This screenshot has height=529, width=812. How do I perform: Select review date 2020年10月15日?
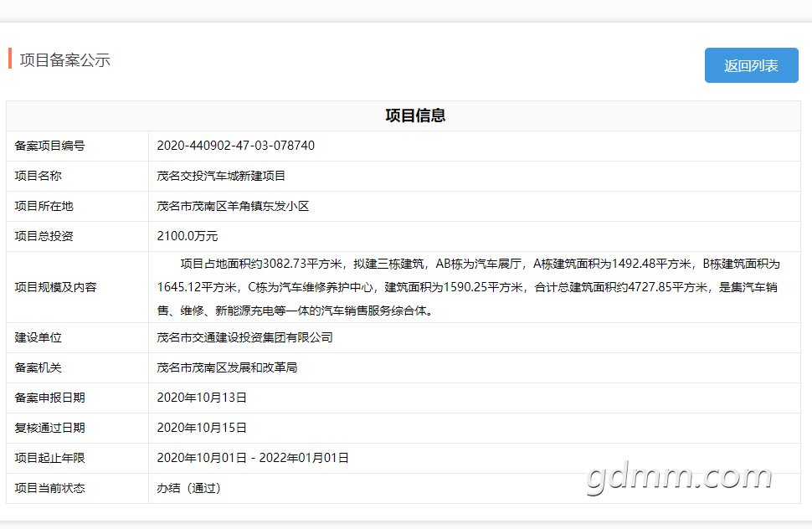pos(202,428)
